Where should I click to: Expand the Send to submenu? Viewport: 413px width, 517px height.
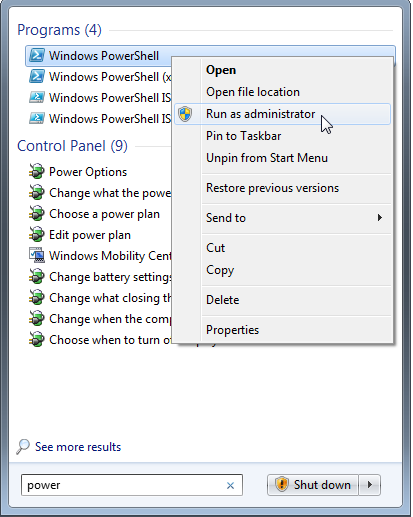click(x=282, y=218)
